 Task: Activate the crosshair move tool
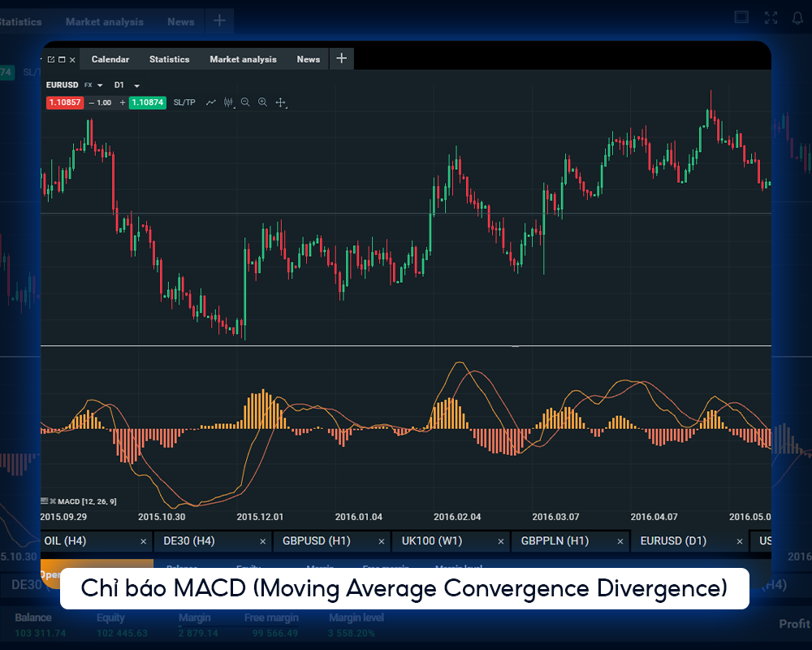[281, 102]
